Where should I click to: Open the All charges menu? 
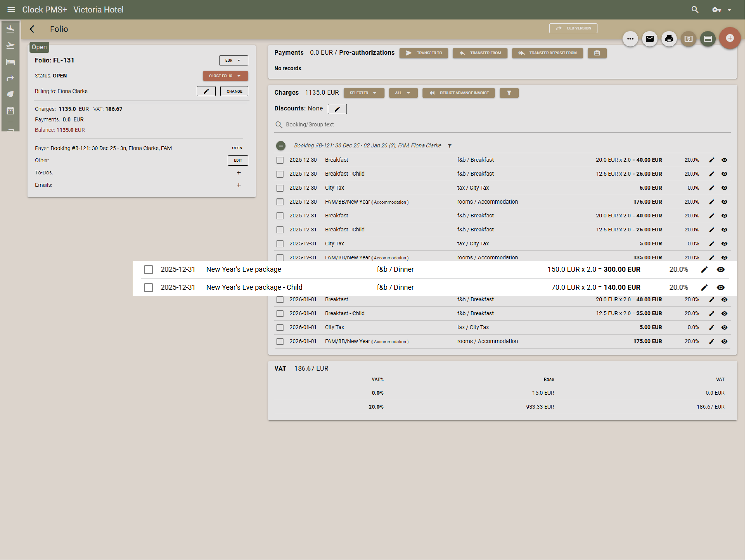[403, 93]
